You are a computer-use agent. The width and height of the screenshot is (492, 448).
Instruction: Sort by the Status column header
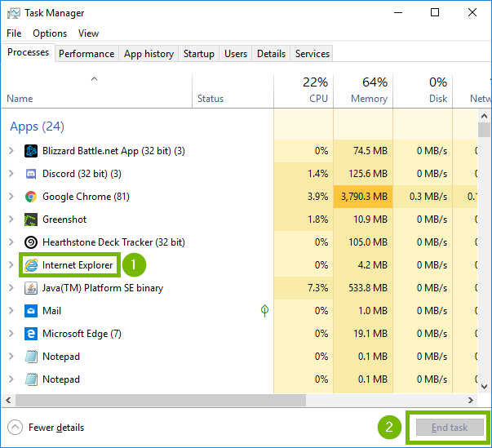click(233, 91)
